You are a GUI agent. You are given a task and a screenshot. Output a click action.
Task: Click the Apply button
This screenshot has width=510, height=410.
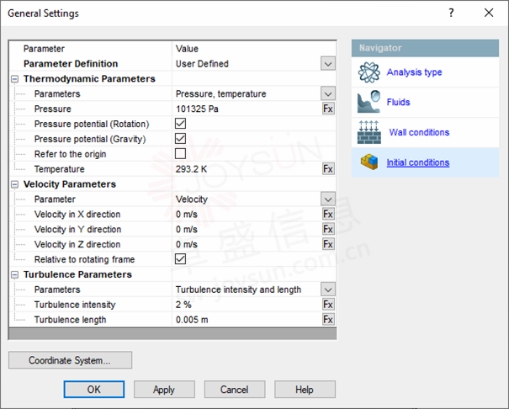pyautogui.click(x=164, y=389)
